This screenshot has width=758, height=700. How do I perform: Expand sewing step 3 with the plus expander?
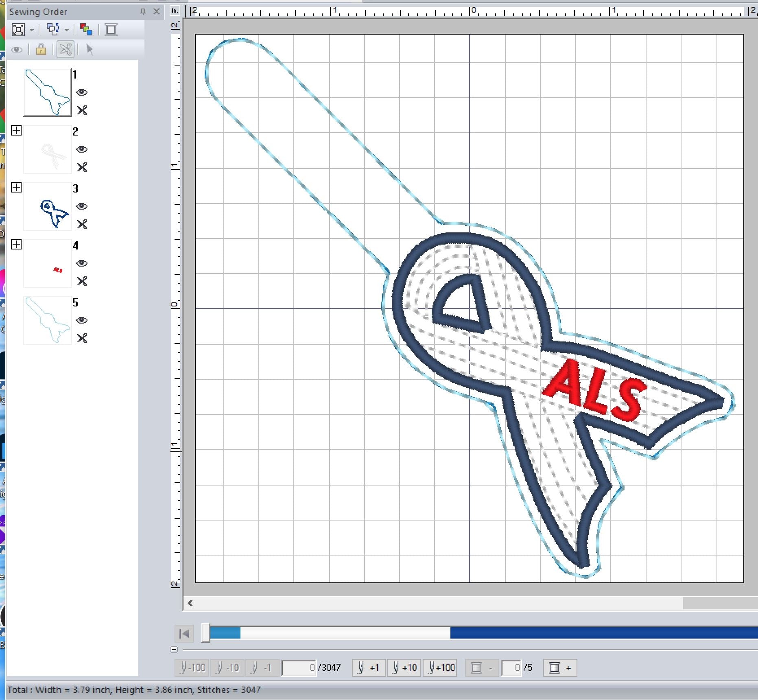coord(16,188)
